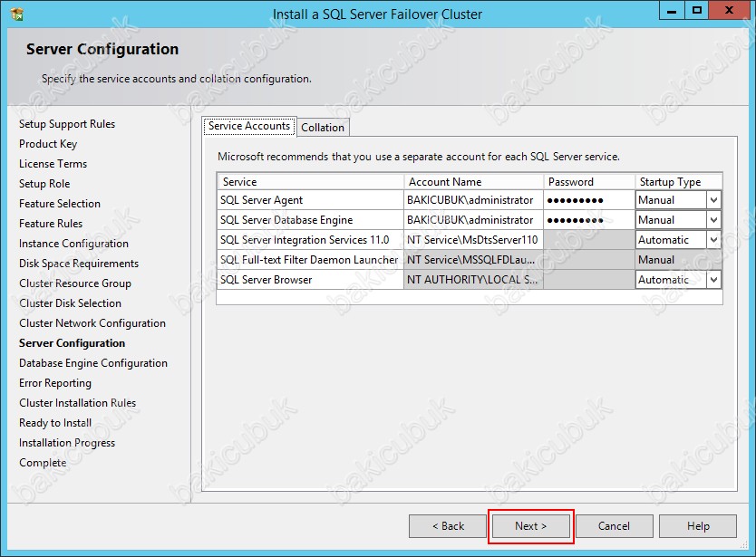Screen dimensions: 756x557
Task: Open the Help button
Action: click(x=698, y=526)
